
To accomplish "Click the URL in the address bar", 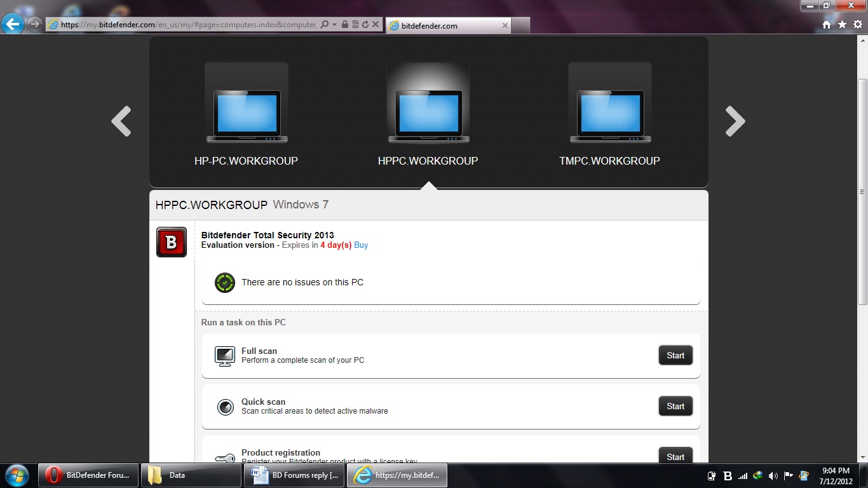I will click(x=189, y=25).
